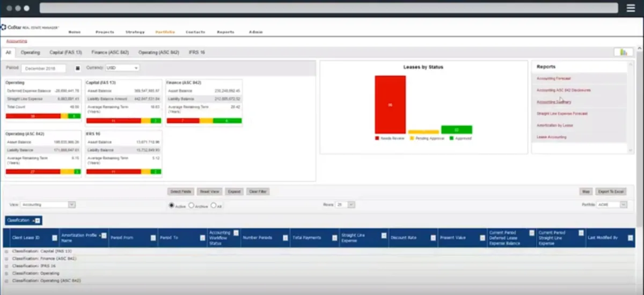Viewport: 644px width, 295px height.
Task: Open filter icon on Amortization Profile Name column
Action: click(x=103, y=235)
